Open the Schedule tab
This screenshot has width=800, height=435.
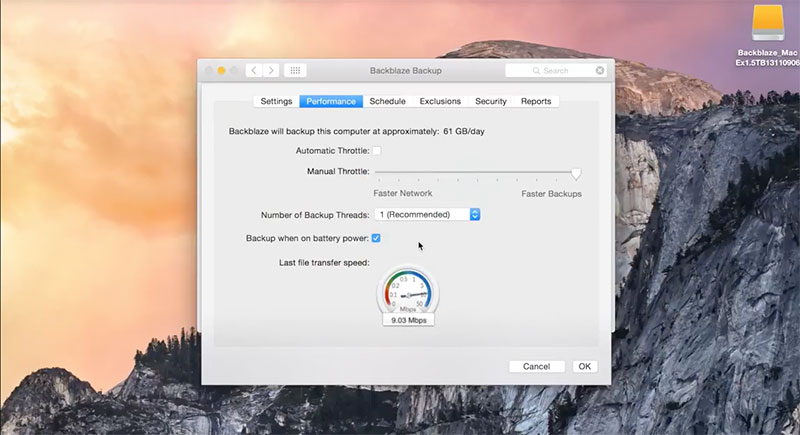click(387, 101)
